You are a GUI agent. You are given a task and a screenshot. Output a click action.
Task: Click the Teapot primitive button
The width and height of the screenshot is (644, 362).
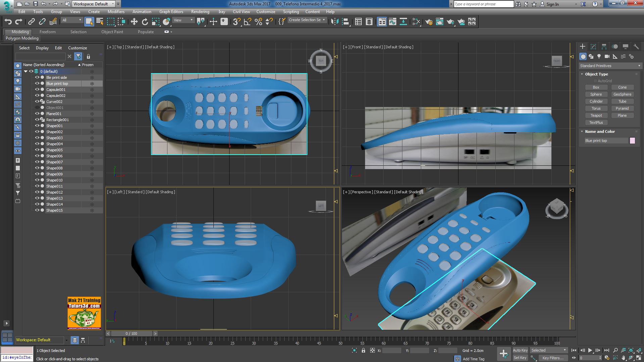click(x=596, y=115)
